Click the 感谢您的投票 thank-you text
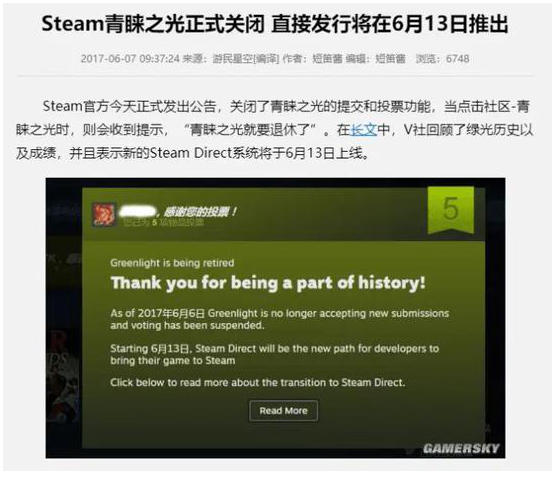The image size is (552, 478). [x=200, y=212]
